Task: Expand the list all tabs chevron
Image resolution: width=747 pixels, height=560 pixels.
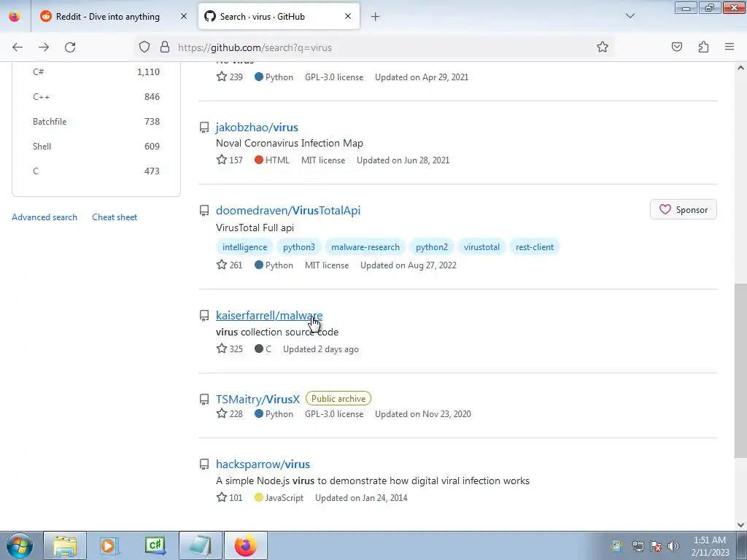Action: 630,16
